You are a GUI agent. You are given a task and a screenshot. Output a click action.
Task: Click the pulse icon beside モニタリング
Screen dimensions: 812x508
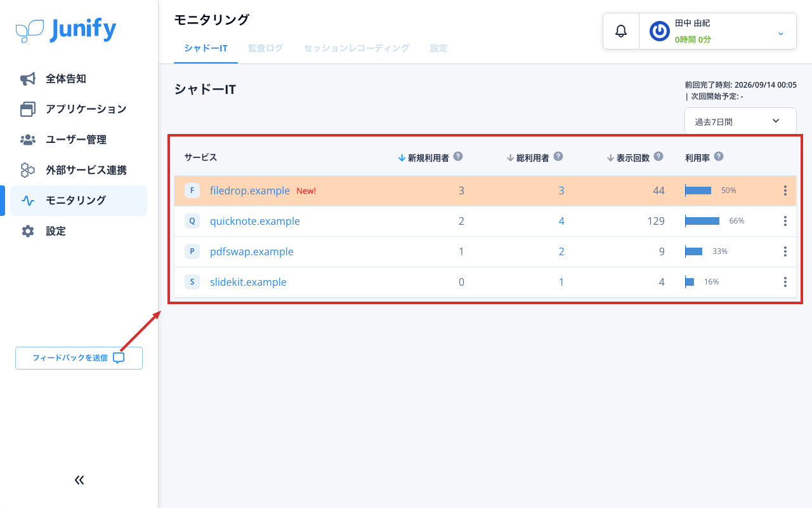28,201
